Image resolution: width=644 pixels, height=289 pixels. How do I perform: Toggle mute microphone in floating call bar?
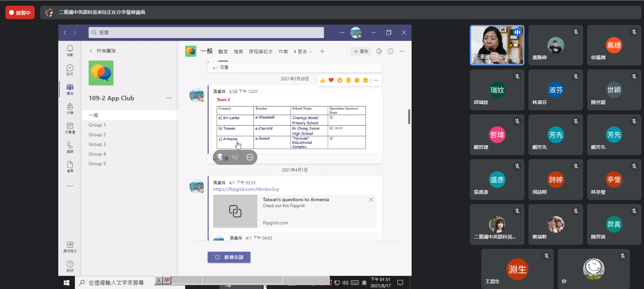click(x=220, y=157)
